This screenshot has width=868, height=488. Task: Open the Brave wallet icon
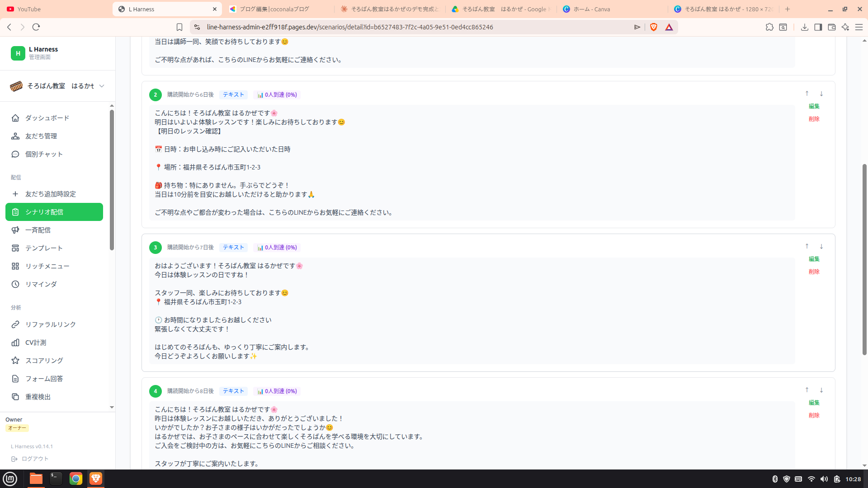coord(831,27)
